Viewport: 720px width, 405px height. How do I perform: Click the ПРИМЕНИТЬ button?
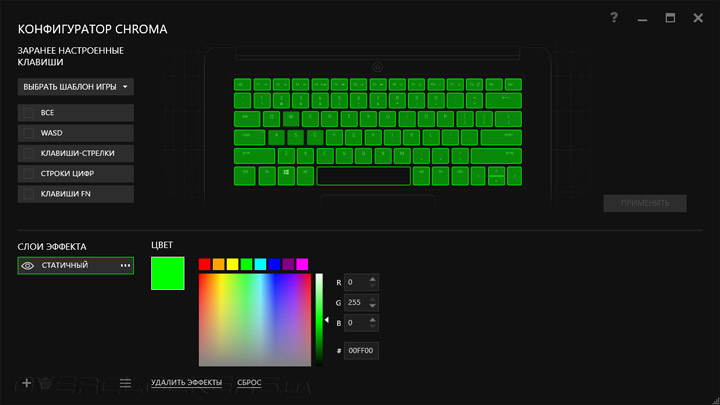pyautogui.click(x=645, y=203)
